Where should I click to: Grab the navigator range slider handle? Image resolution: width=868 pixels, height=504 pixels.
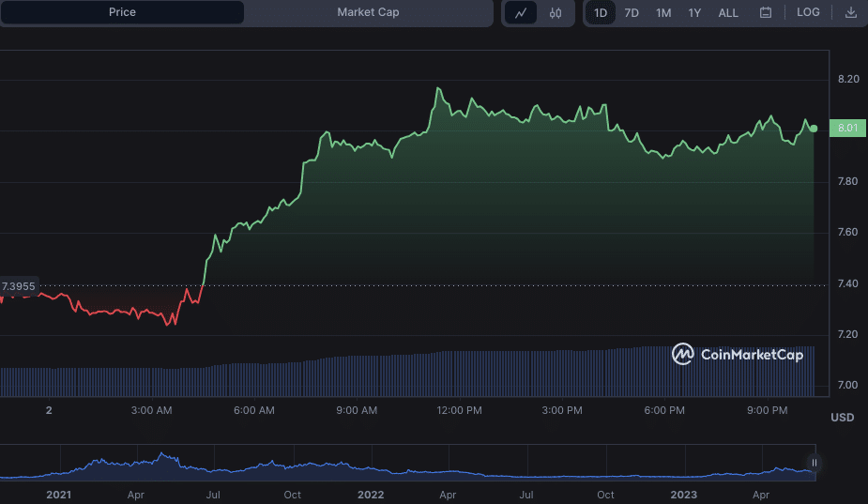tap(815, 463)
